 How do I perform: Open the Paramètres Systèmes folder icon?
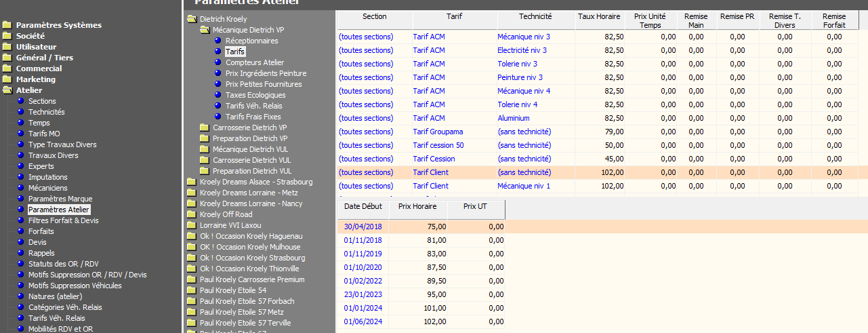click(7, 25)
